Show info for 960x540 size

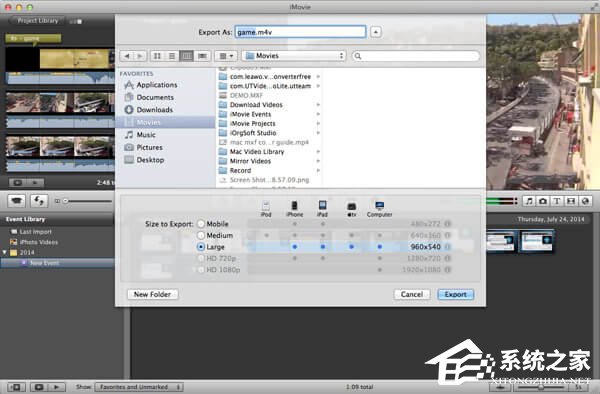pyautogui.click(x=448, y=247)
